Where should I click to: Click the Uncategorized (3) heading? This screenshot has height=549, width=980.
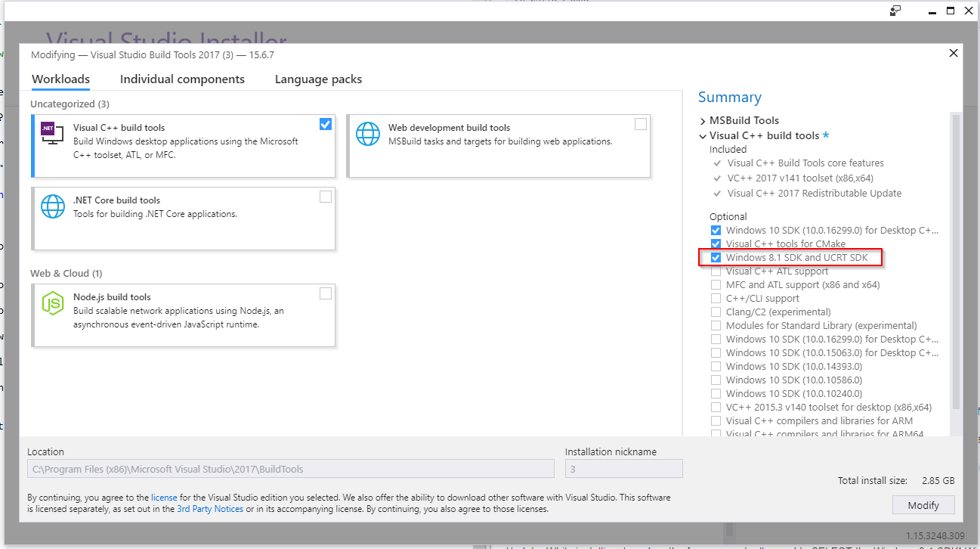click(70, 104)
